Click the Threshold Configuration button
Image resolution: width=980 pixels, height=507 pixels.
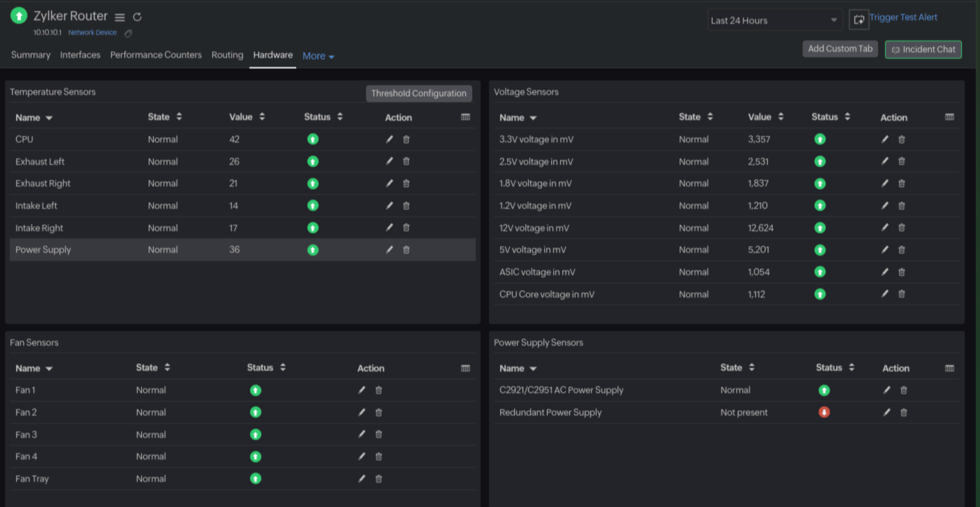tap(418, 94)
